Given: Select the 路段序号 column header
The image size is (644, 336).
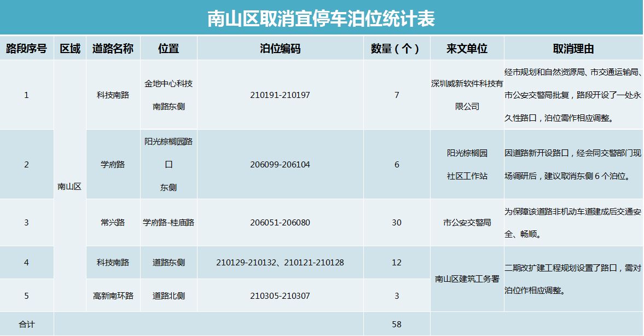Looking at the screenshot, I should coord(26,49).
